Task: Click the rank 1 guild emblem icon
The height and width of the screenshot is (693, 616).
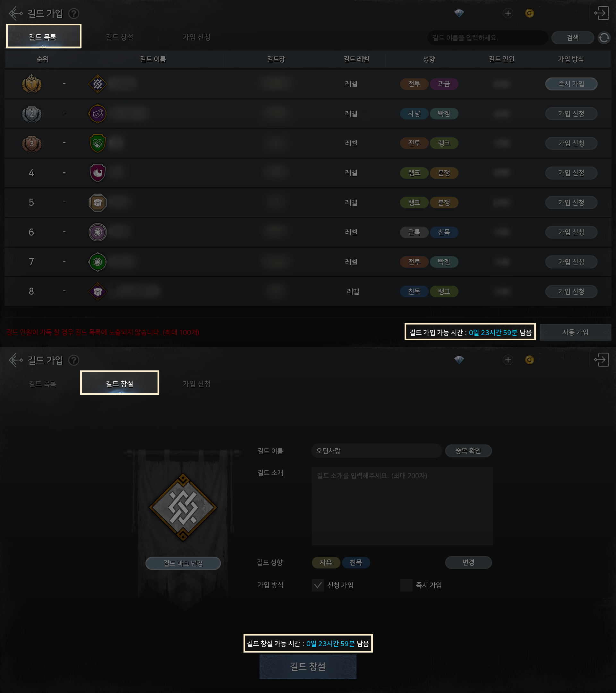Action: pyautogui.click(x=98, y=83)
